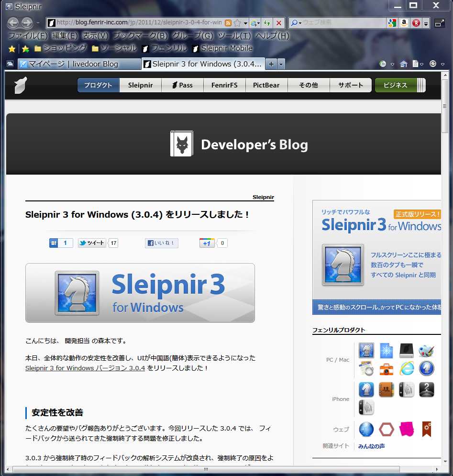Open the round blue Sleipnir Mac icon
453x476 pixels.
pyautogui.click(x=427, y=369)
